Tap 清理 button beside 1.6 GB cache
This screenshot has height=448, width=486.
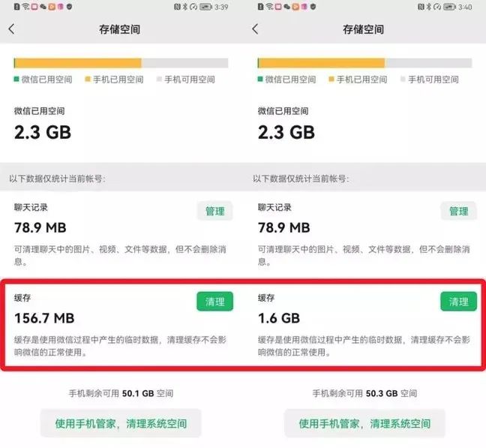pyautogui.click(x=459, y=302)
